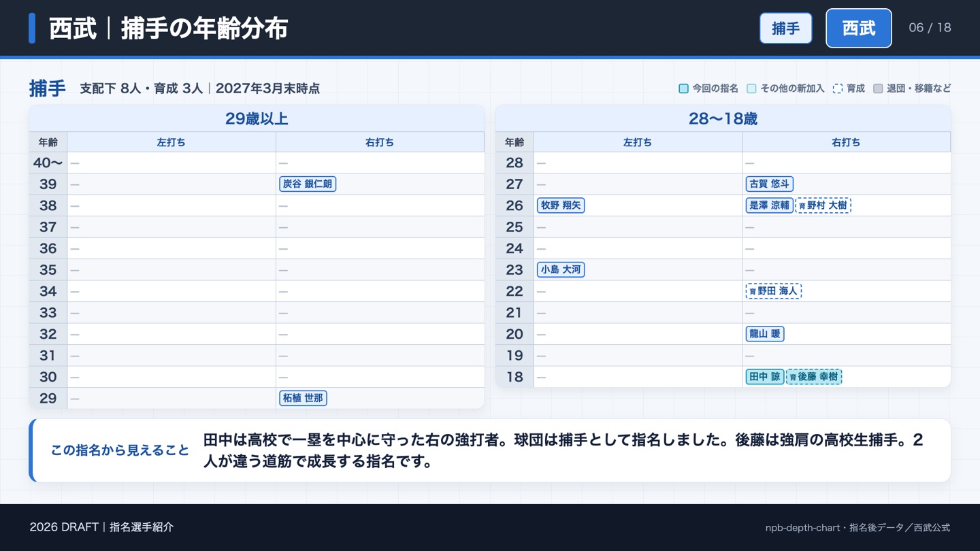The width and height of the screenshot is (980, 551).
Task: Click the age 18 row label
Action: (x=514, y=377)
